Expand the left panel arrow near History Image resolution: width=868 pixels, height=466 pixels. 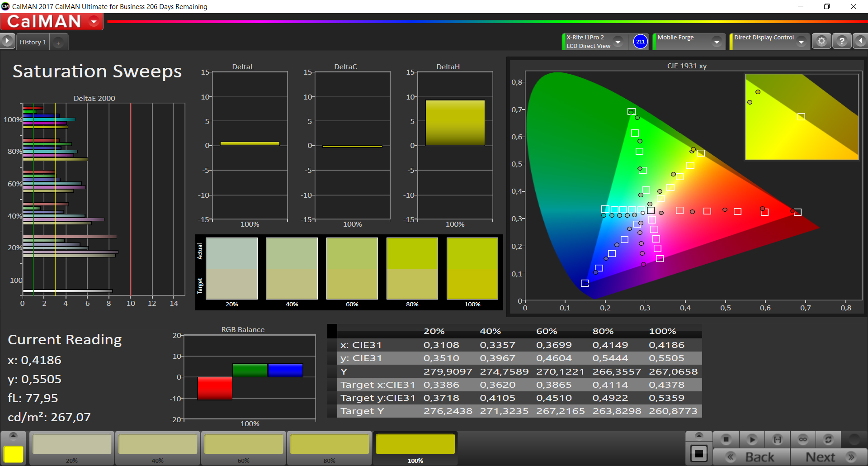click(x=7, y=41)
